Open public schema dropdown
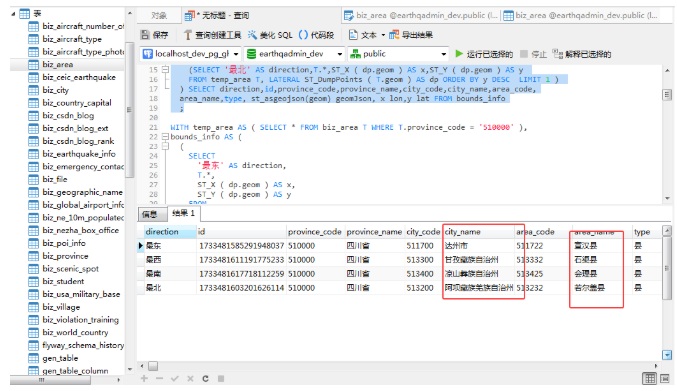 tap(443, 54)
